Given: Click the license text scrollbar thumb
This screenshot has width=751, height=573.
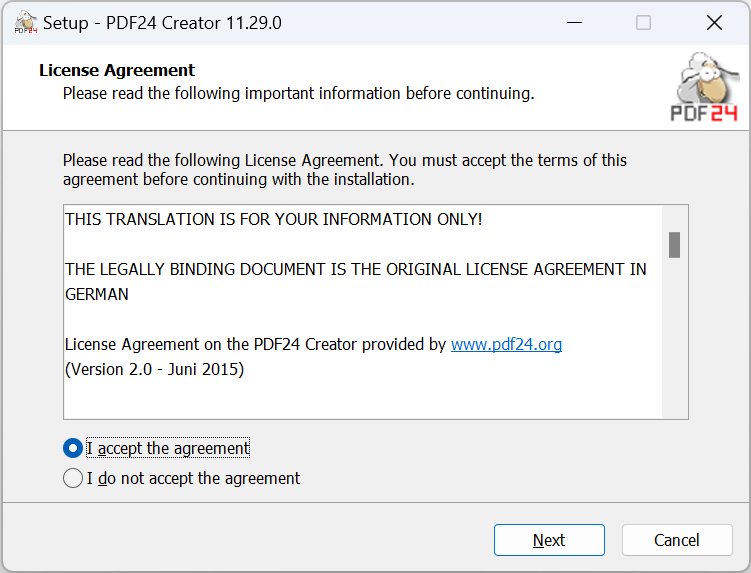Looking at the screenshot, I should click(675, 244).
